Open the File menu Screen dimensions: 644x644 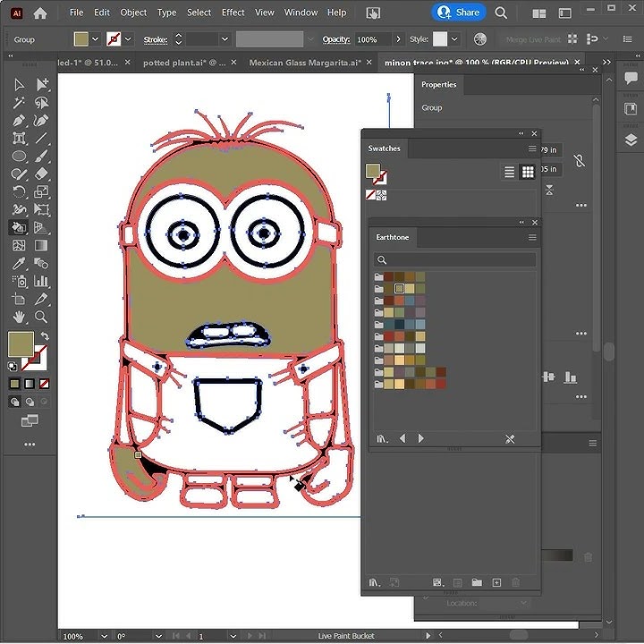76,13
